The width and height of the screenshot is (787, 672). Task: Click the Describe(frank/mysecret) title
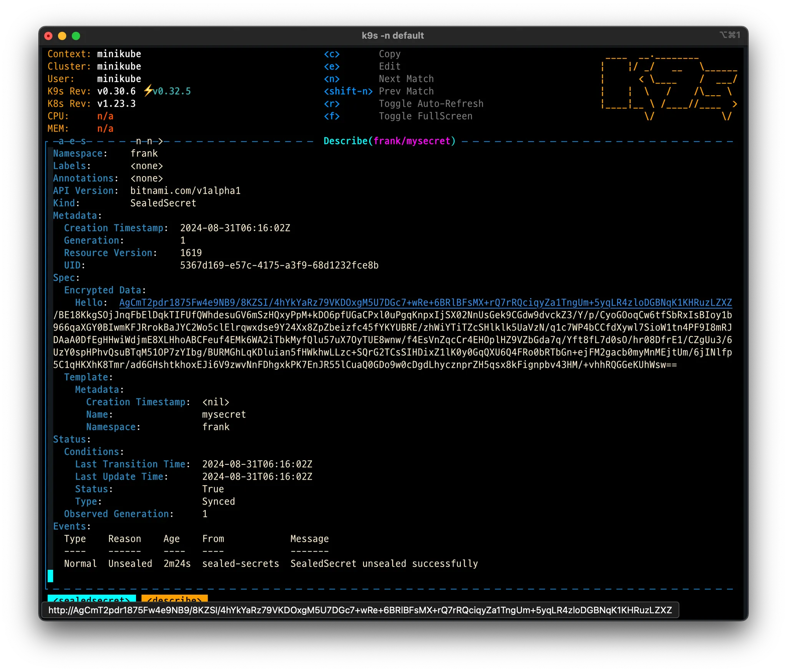coord(389,141)
